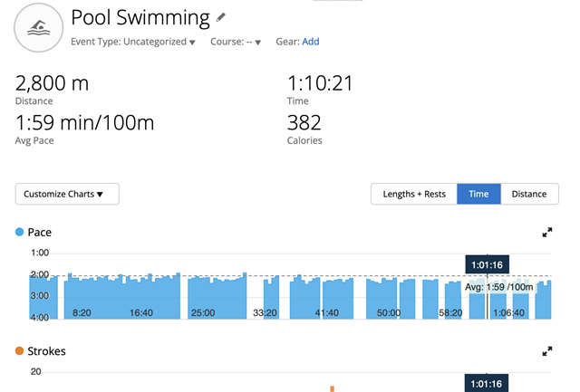
Task: Edit the Pool Swimming title with pencil
Action: coord(221,17)
